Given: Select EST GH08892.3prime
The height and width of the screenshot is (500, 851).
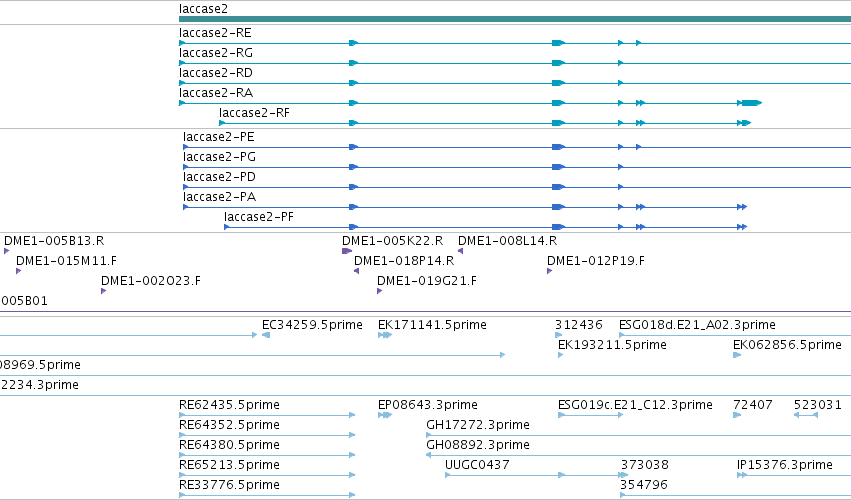Looking at the screenshot, I should (x=478, y=445).
